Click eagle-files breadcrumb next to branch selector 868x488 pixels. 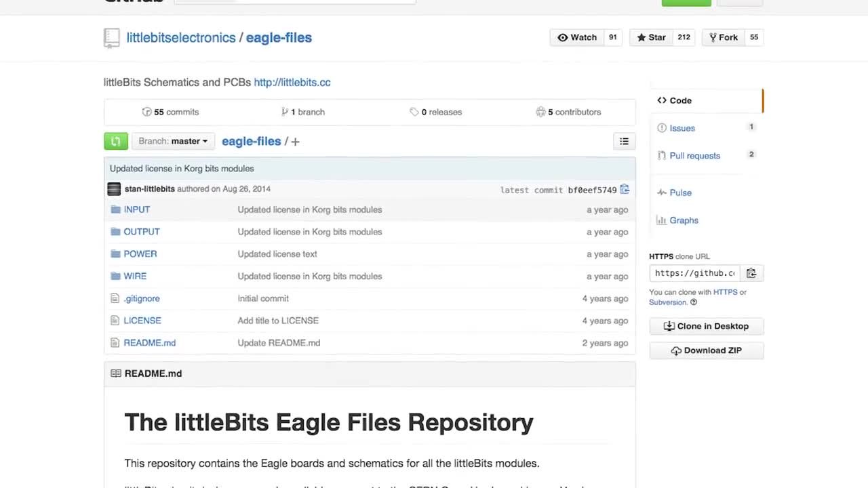point(252,141)
